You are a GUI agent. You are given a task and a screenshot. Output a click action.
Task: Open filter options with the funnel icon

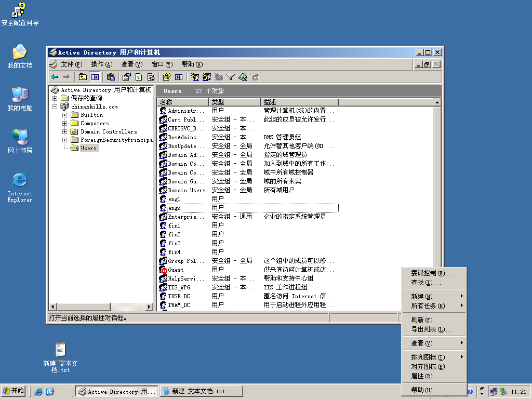(x=231, y=77)
